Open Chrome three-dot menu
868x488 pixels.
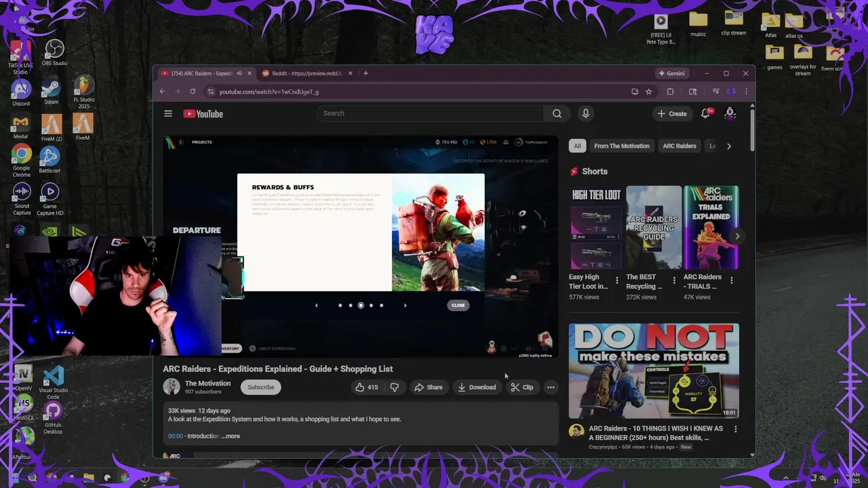[746, 91]
